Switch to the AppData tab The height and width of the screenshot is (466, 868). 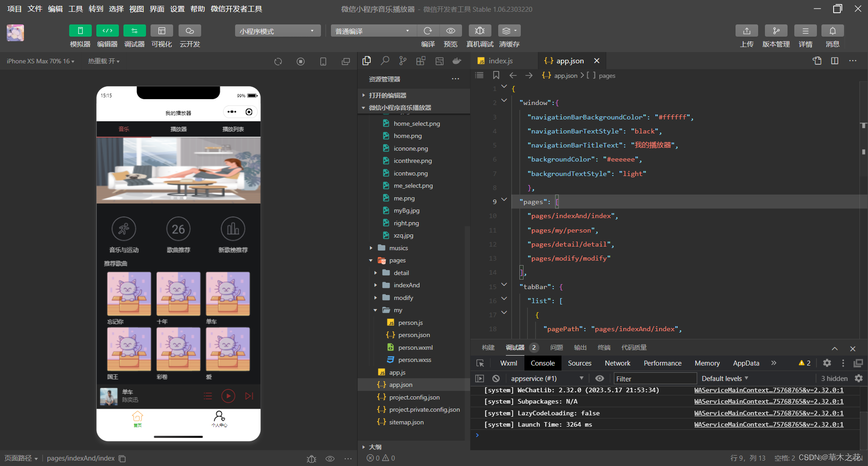point(746,363)
